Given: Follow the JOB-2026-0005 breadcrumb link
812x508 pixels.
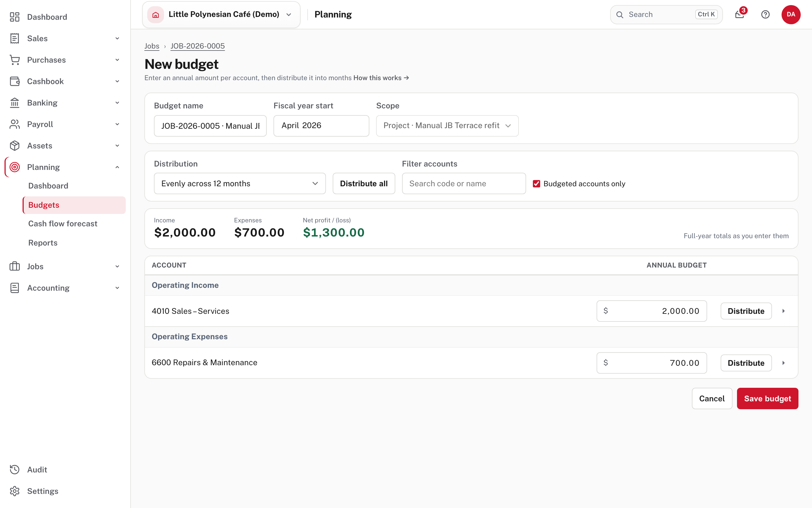Looking at the screenshot, I should point(198,46).
